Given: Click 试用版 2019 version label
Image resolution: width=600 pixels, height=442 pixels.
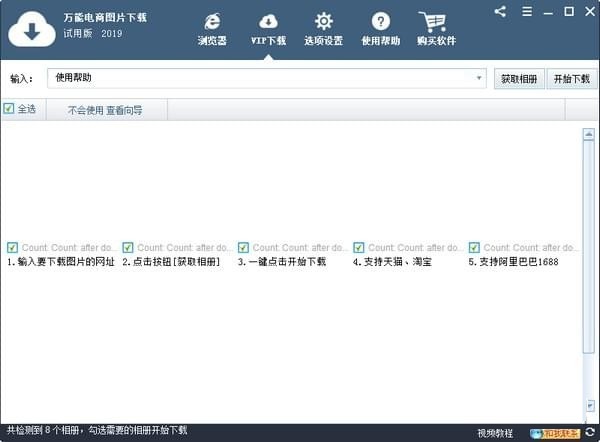Looking at the screenshot, I should pos(93,33).
